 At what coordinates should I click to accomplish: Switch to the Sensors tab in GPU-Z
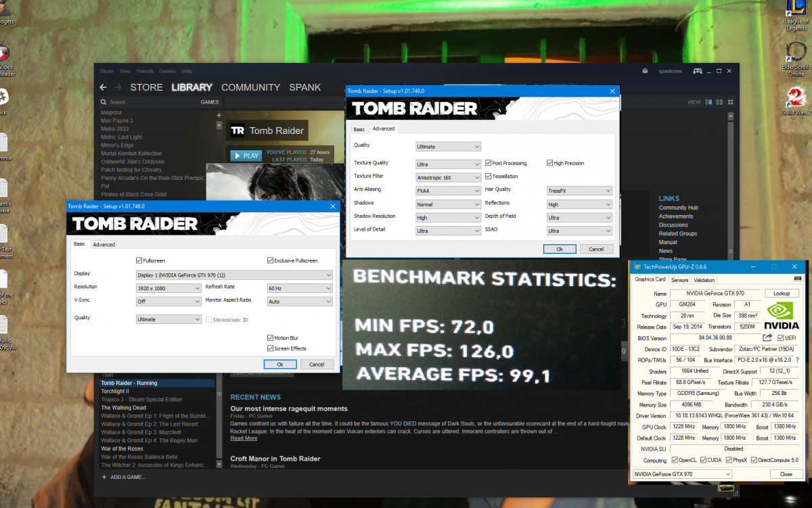(679, 280)
